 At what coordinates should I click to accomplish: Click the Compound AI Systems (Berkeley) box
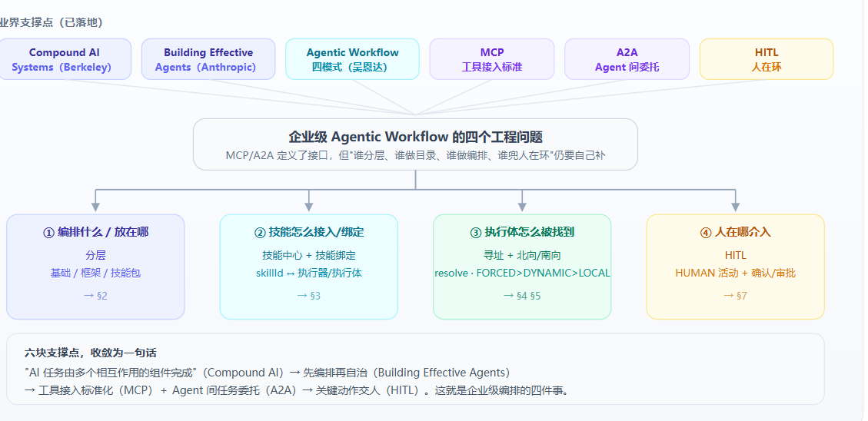click(65, 59)
